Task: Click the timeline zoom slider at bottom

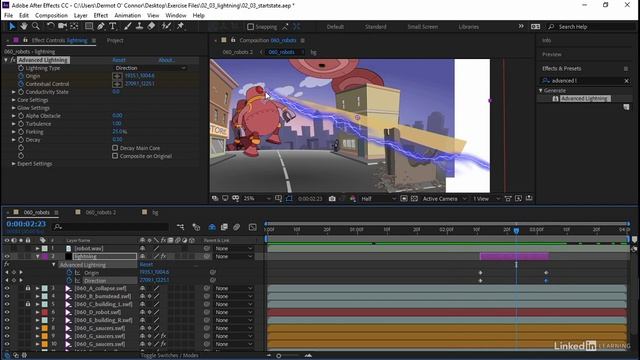Action: pos(279,356)
